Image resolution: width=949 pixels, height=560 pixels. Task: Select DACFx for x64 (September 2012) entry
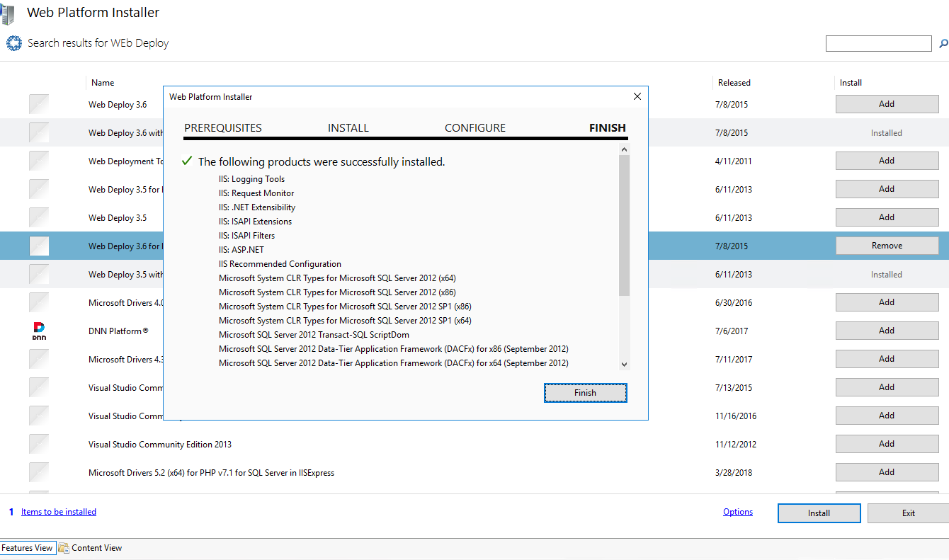[x=393, y=363]
